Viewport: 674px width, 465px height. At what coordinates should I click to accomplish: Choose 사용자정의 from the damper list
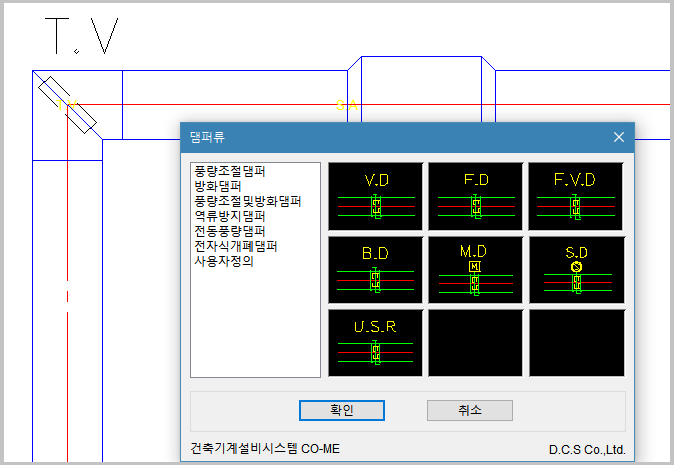(224, 261)
